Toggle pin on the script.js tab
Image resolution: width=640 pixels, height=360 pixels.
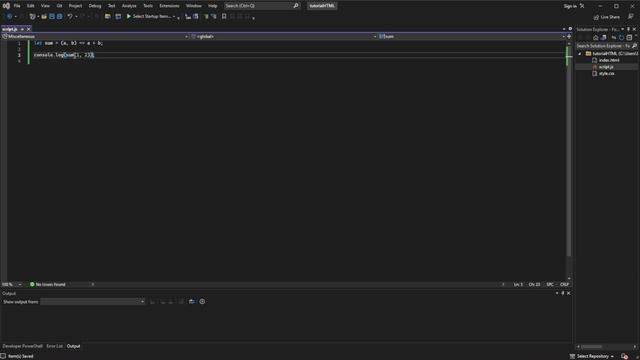(x=22, y=29)
